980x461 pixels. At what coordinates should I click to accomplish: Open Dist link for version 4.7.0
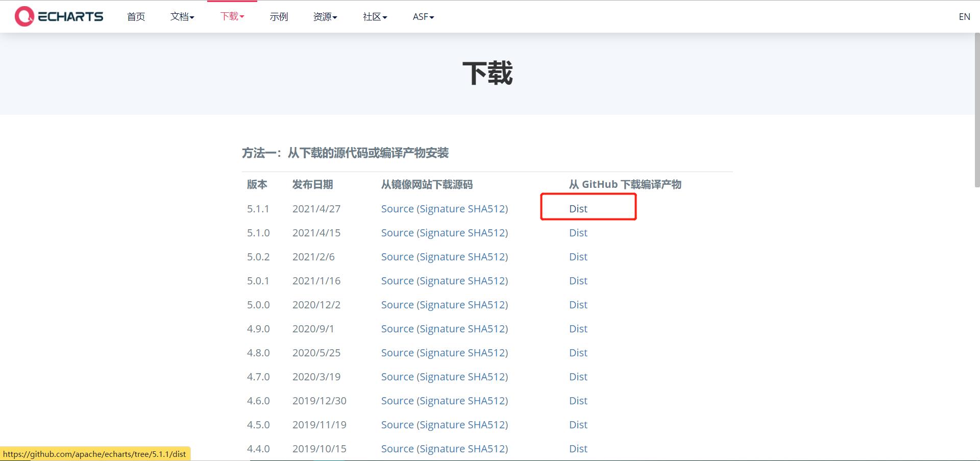click(578, 377)
